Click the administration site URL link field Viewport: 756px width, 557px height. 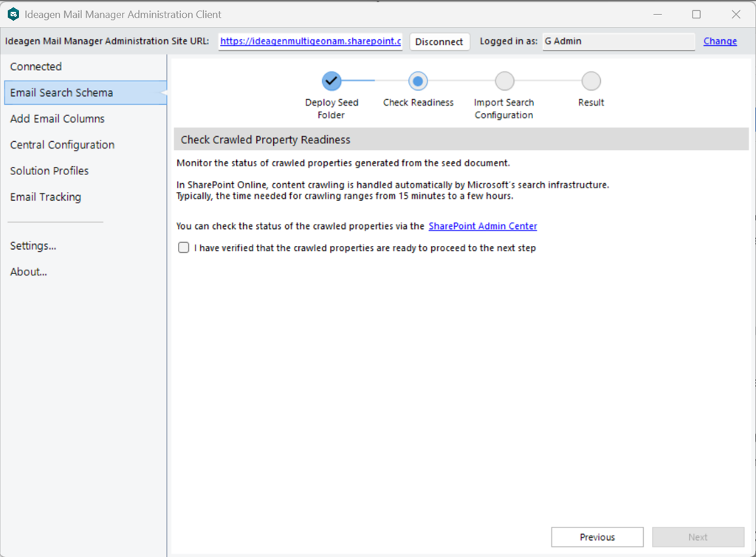311,41
